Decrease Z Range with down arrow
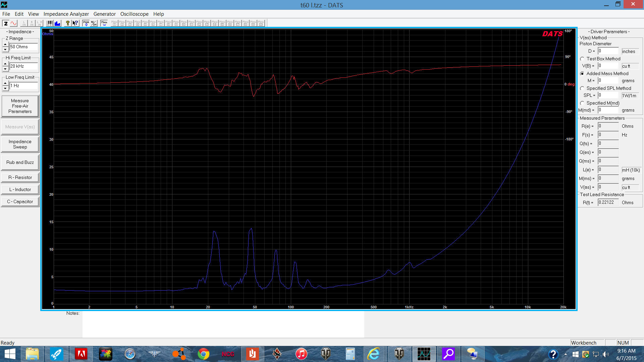Screen dimensions: 644x362 5,50
